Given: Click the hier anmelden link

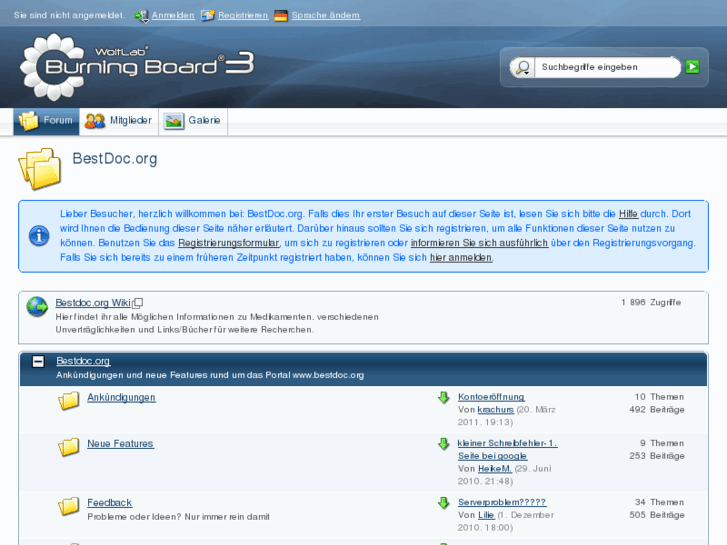Looking at the screenshot, I should [461, 257].
